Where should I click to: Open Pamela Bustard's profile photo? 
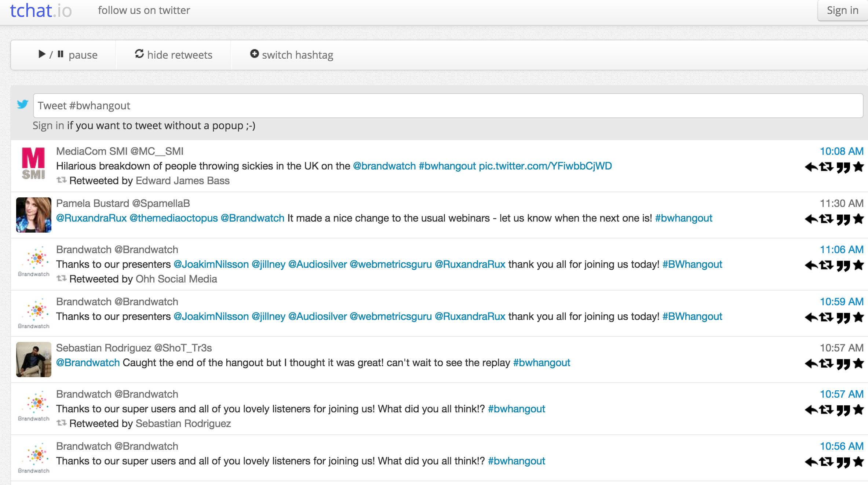33,215
